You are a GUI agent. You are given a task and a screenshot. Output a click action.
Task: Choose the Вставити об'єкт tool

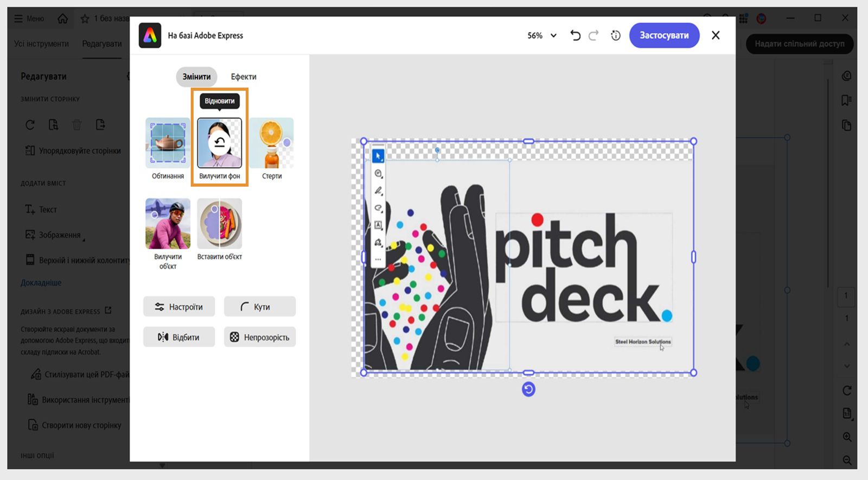[219, 223]
